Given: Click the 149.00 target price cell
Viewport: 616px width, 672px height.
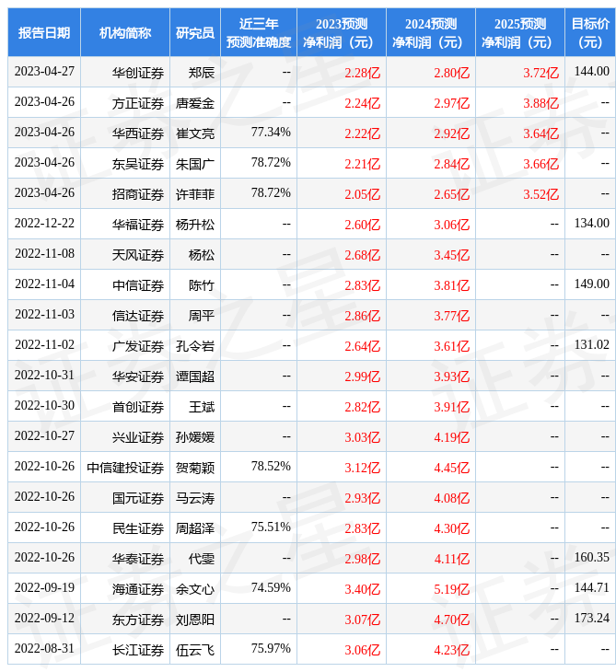Looking at the screenshot, I should [x=591, y=284].
